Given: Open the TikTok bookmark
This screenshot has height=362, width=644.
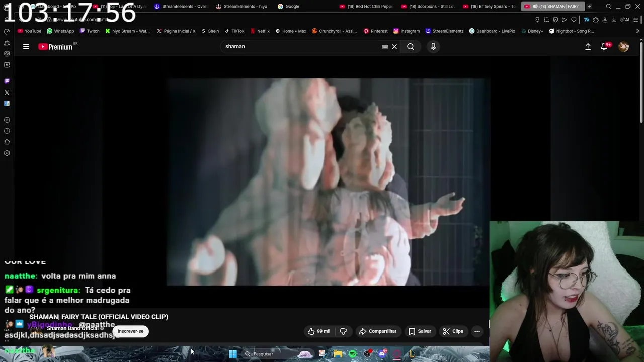Looking at the screenshot, I should 234,31.
